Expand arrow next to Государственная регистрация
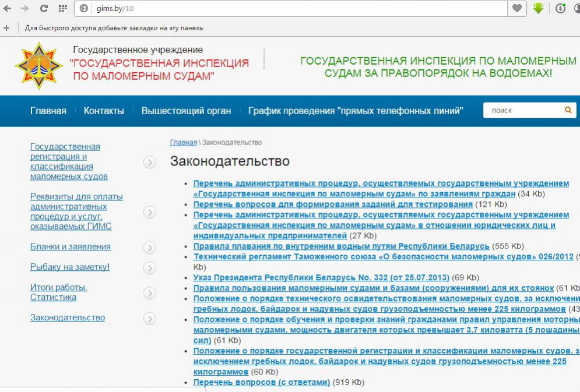This screenshot has width=580, height=392. click(150, 162)
